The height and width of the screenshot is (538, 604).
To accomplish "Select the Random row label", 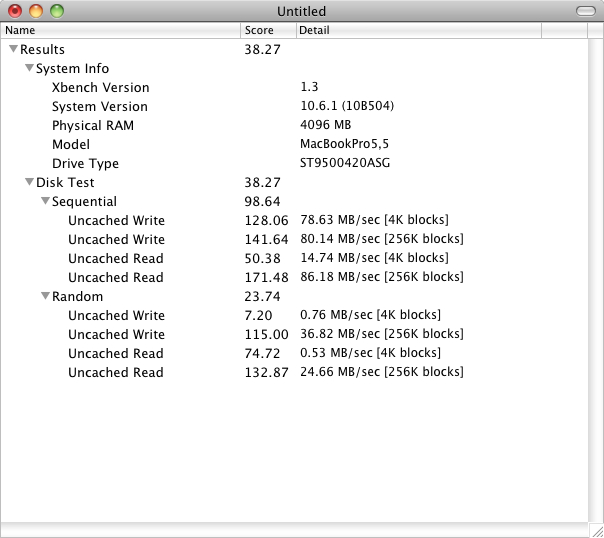I will tap(77, 297).
